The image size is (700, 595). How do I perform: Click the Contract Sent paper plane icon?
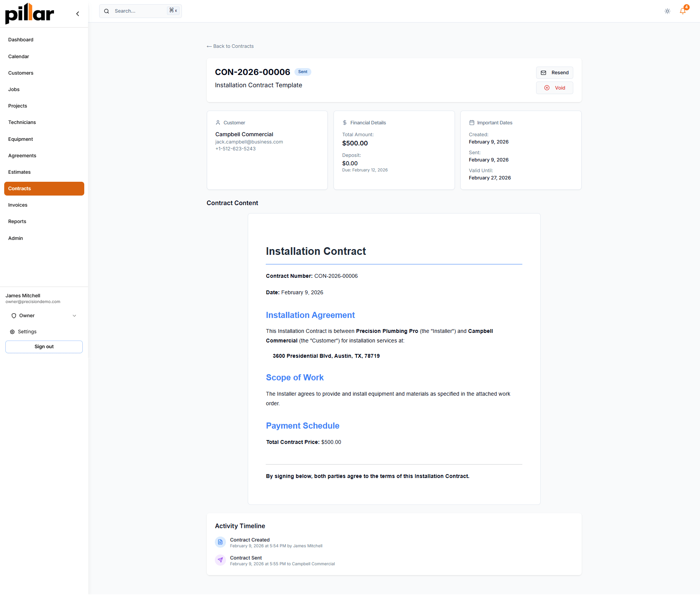(220, 560)
